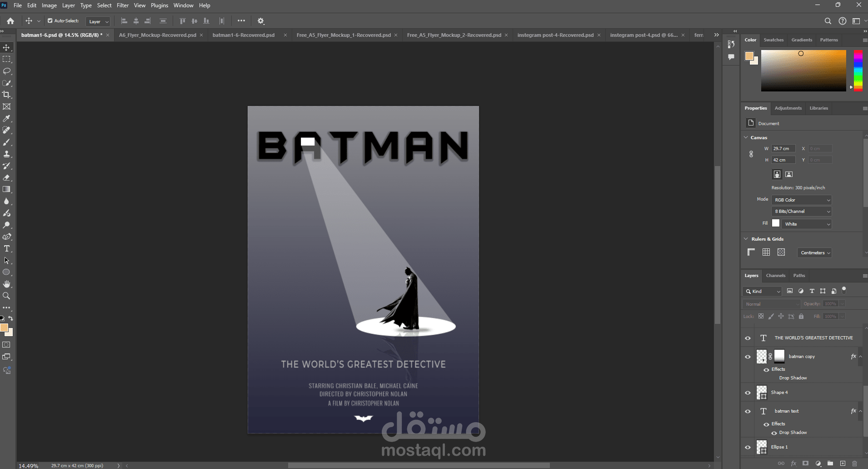Image resolution: width=868 pixels, height=469 pixels.
Task: Open the Auto-Select Layer dropdown
Action: (98, 21)
